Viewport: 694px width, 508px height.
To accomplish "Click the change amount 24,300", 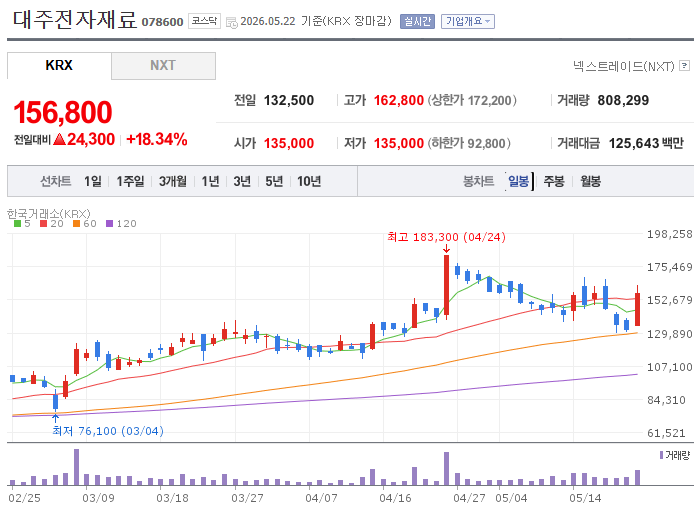I will 91,139.
